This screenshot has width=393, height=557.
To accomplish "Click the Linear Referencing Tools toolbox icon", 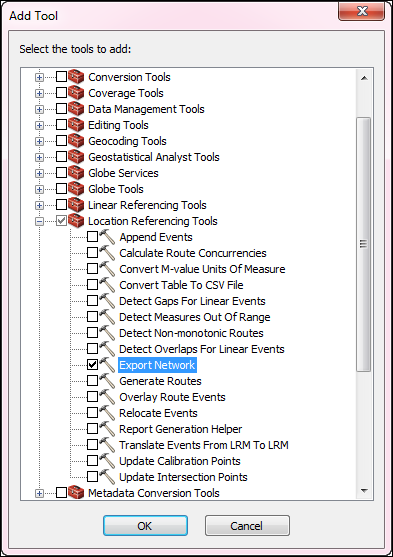I will pyautogui.click(x=76, y=205).
